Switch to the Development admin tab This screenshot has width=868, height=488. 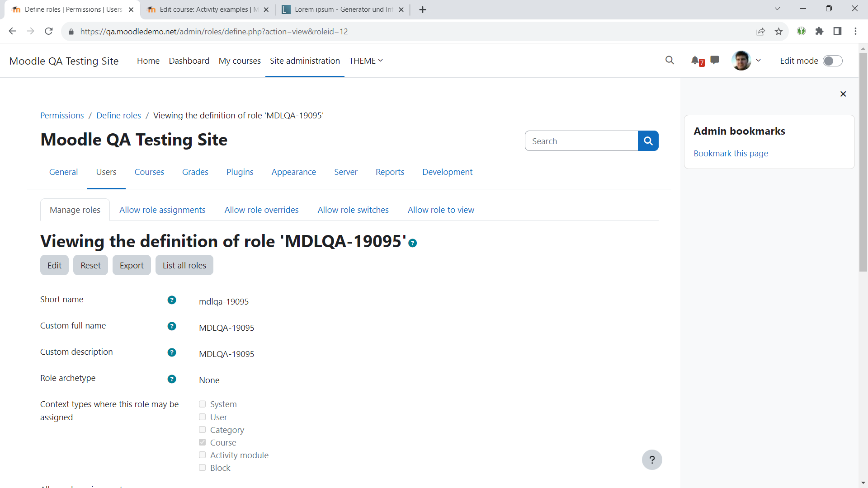pyautogui.click(x=447, y=172)
